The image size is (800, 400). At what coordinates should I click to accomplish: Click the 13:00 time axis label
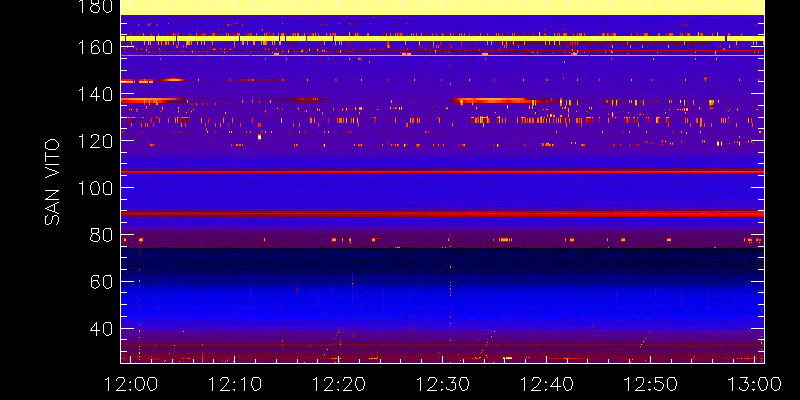755,384
